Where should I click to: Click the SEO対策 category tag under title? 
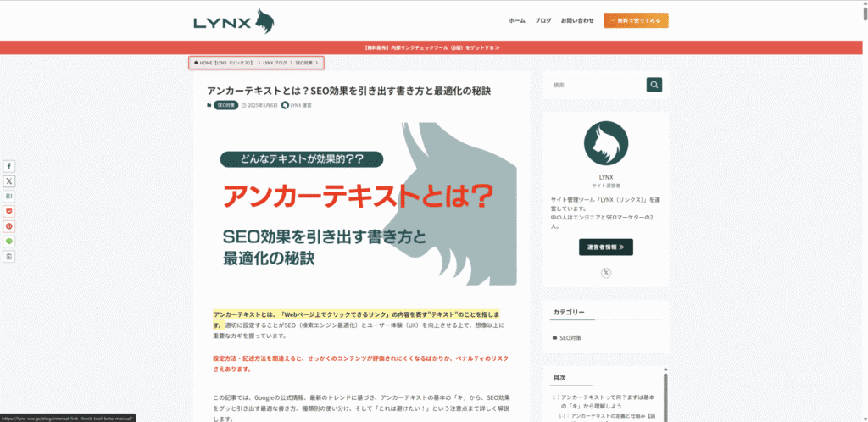pos(225,105)
